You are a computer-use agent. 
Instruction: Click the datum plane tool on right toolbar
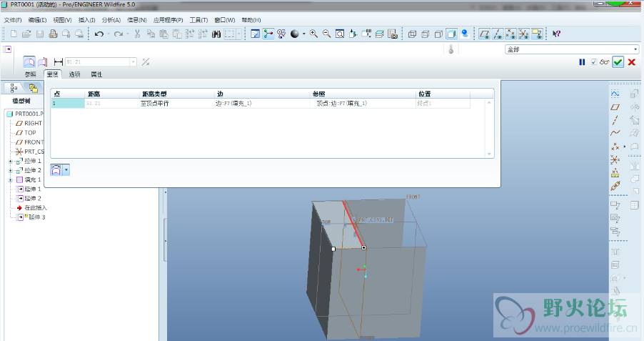pos(615,107)
